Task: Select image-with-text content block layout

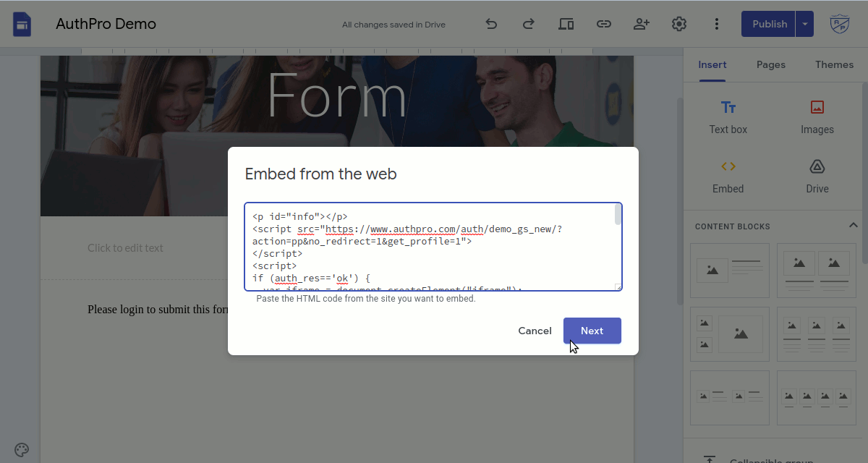Action: (730, 271)
